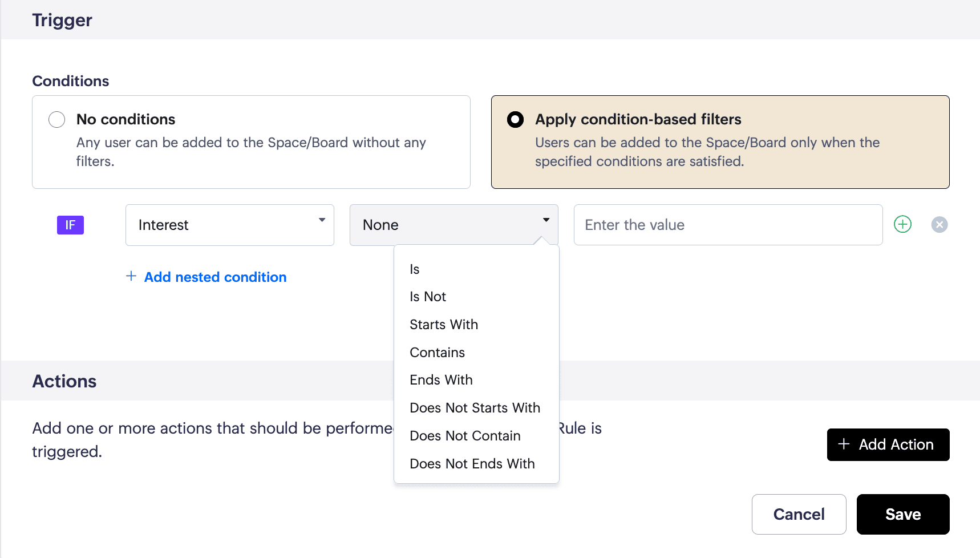Select "Does Not Ends With" option
The image size is (980, 558).
[472, 464]
